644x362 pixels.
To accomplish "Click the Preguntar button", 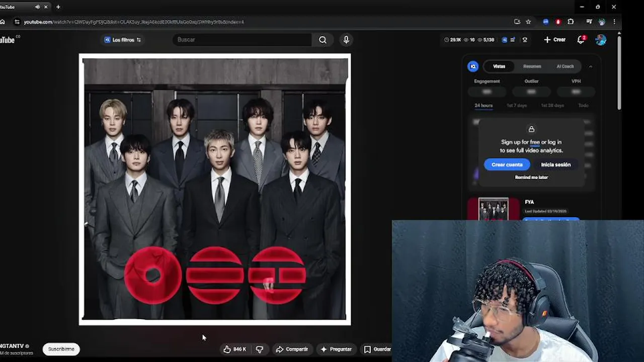I will click(336, 349).
